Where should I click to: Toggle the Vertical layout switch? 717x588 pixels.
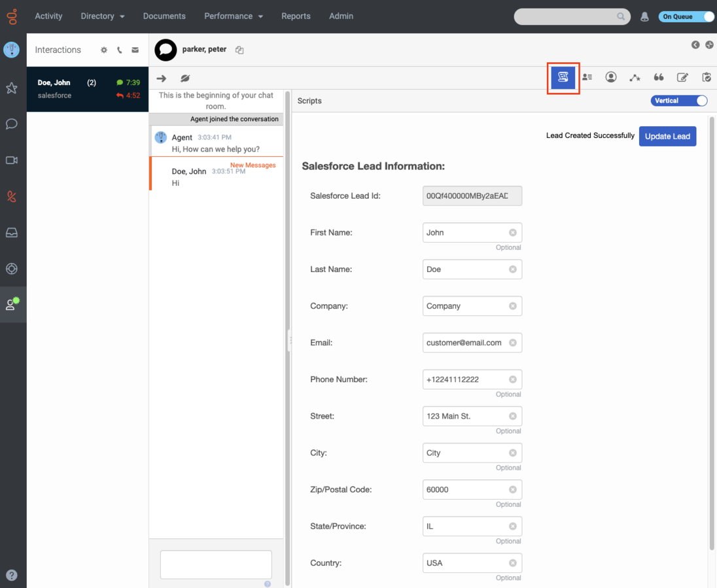tap(679, 101)
